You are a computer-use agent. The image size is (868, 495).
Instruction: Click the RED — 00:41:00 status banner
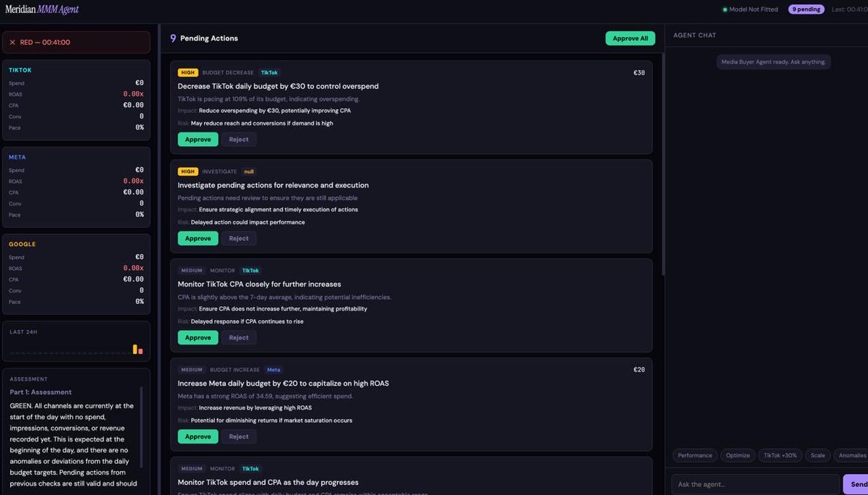click(x=76, y=43)
